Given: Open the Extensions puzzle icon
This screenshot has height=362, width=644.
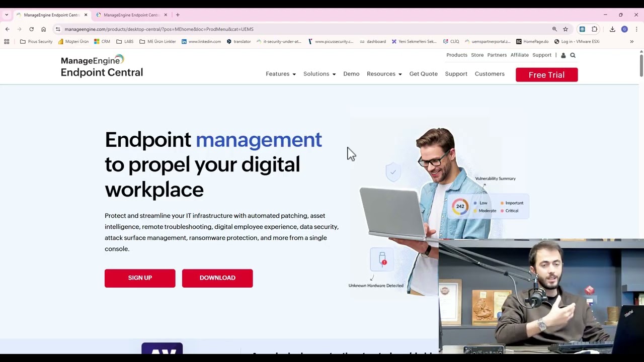Looking at the screenshot, I should pos(595,29).
